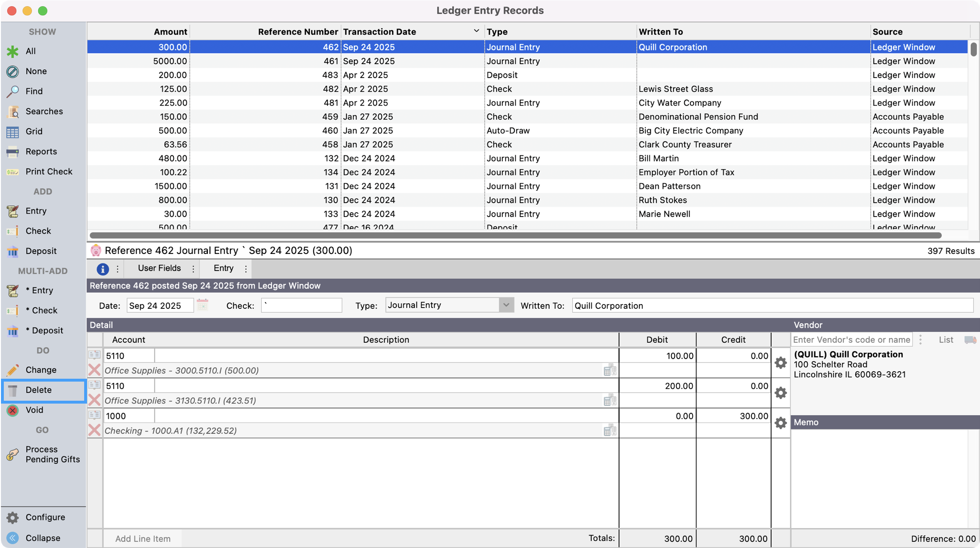Select the Entry tab
The width and height of the screenshot is (980, 548).
coord(224,268)
